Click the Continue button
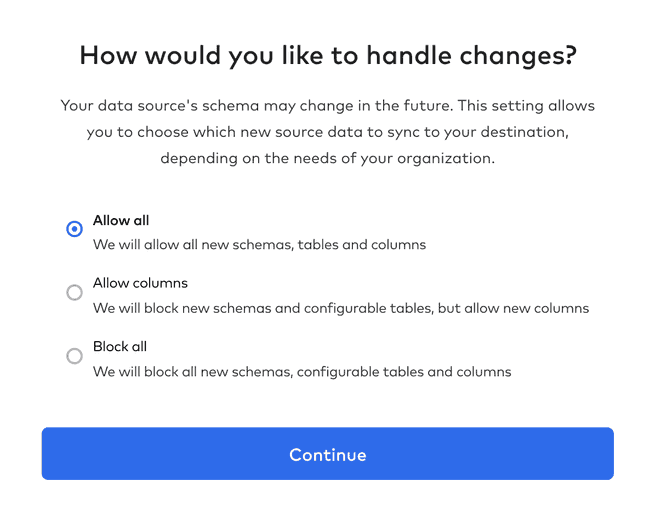The image size is (650, 505). coord(327,454)
